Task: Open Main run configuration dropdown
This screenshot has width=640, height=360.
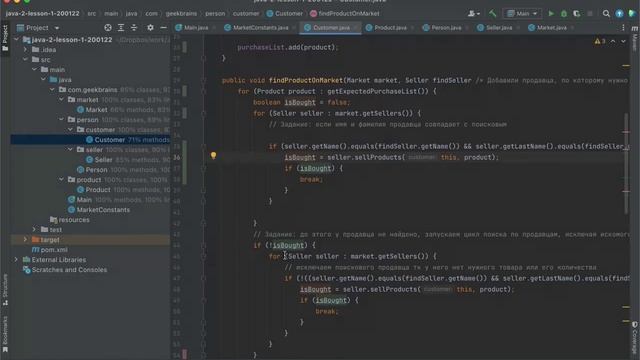Action: click(x=522, y=13)
